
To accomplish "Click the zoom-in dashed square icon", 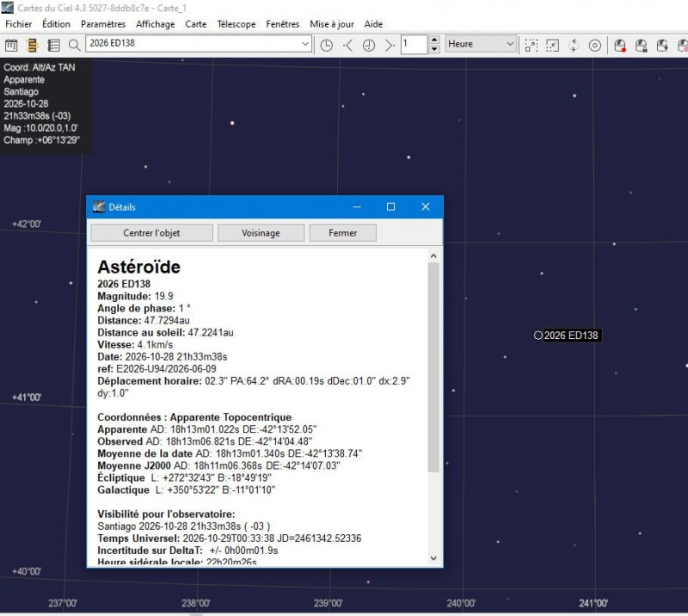I will [531, 45].
